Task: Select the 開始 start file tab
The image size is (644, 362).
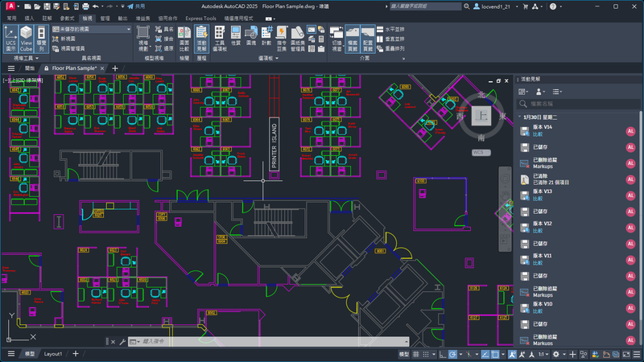Action: (x=30, y=68)
